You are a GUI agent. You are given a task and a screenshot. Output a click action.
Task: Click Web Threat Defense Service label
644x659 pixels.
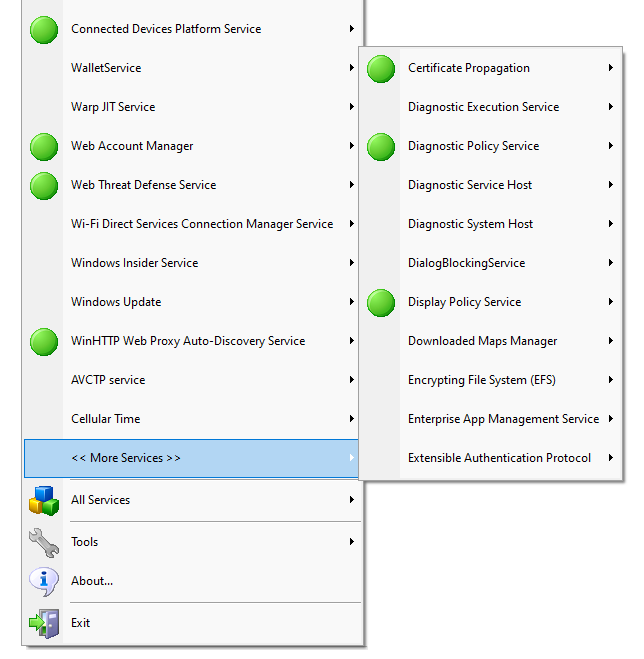[143, 185]
